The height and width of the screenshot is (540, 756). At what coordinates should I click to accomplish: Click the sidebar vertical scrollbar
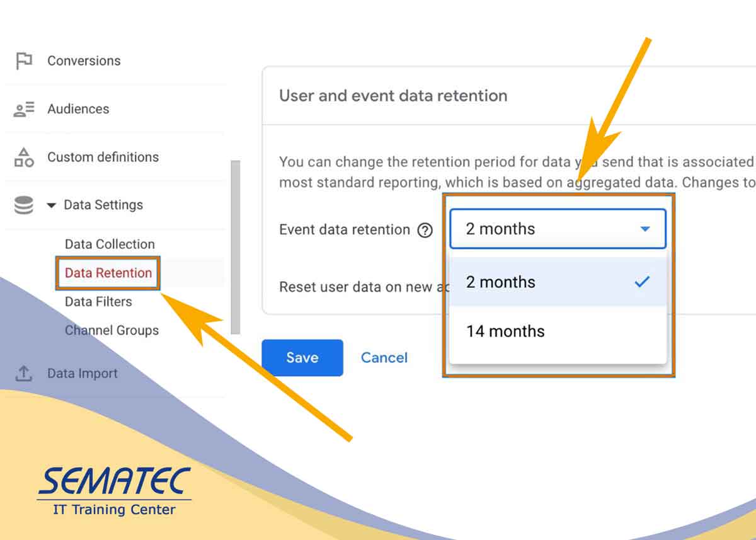tap(236, 247)
